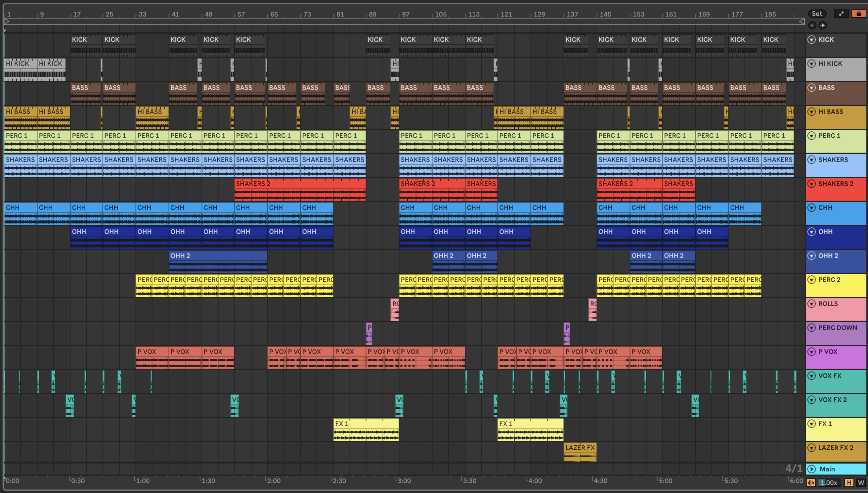Unfold the LAZER FX 2 track
Screen dimensions: 868x493
[x=811, y=448]
